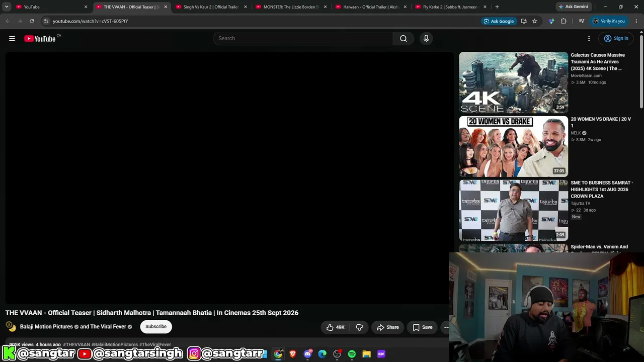Close the Haiwaan trailer tab
This screenshot has height=362, width=644.
(405, 7)
